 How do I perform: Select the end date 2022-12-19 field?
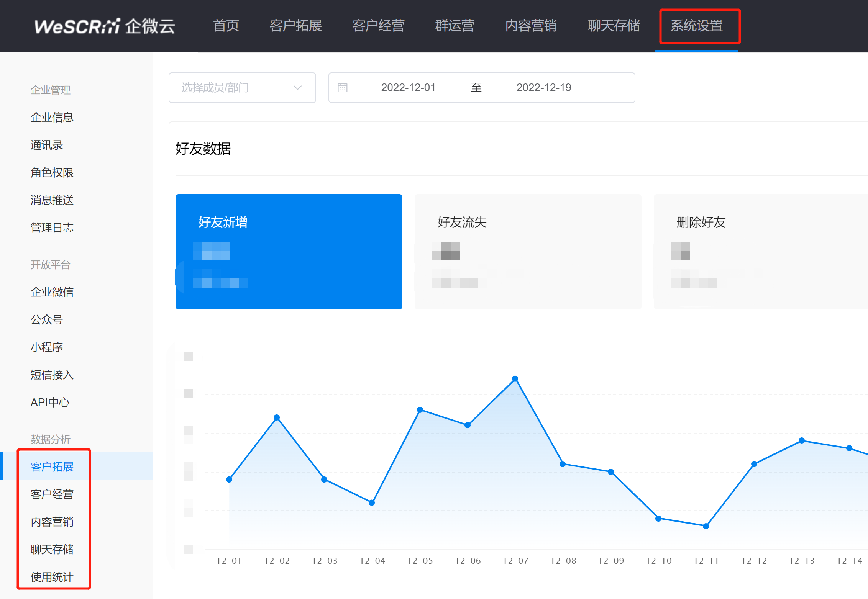(543, 88)
